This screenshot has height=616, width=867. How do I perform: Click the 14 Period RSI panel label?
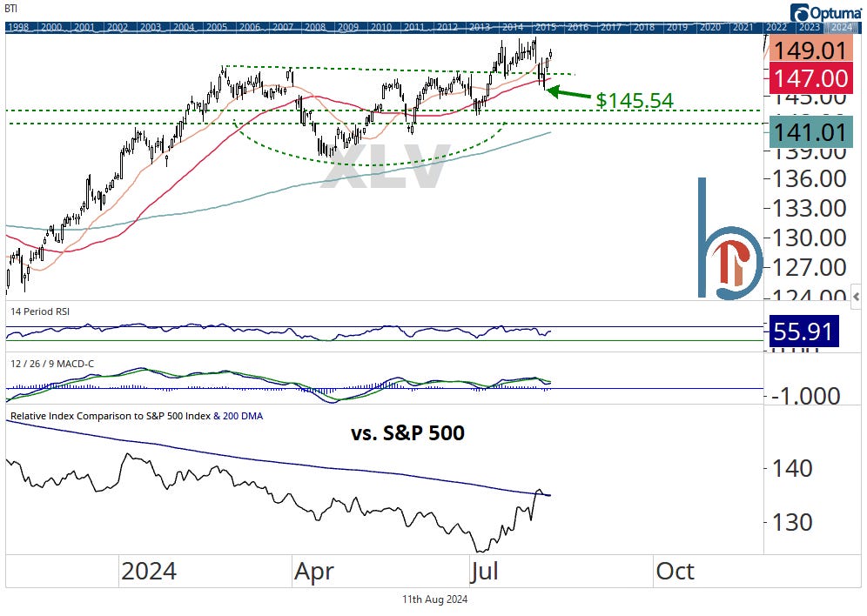[x=40, y=311]
